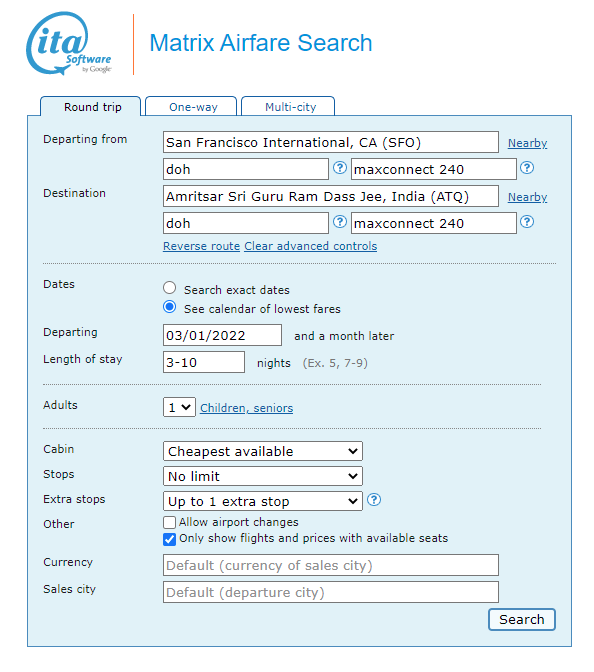Screen dimensions: 594x672
Task: Switch to the One-way tab
Action: click(191, 106)
